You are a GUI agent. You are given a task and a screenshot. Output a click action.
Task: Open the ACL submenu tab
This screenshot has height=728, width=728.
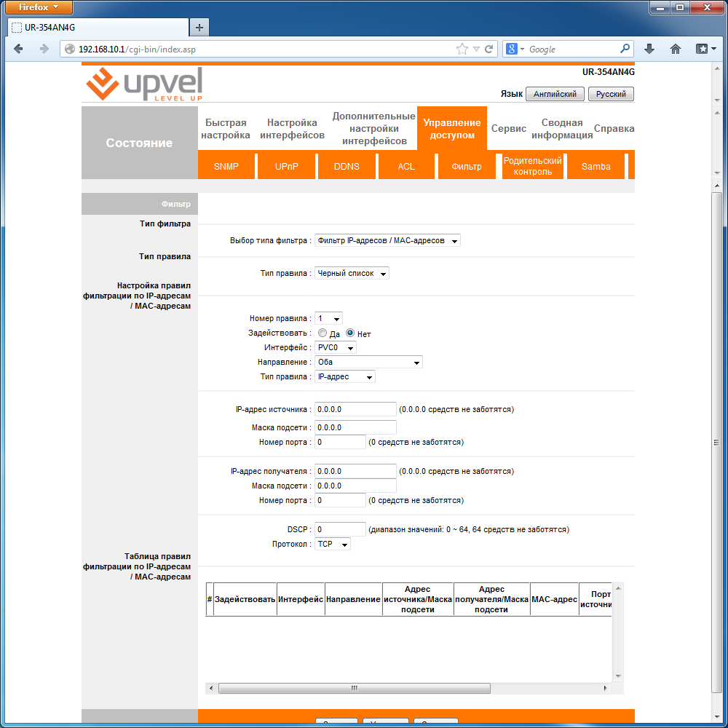click(x=406, y=166)
